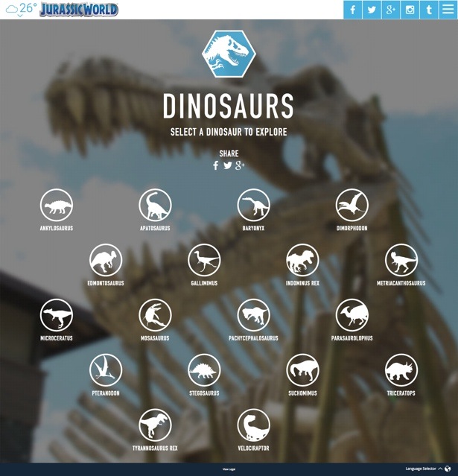
Task: Explore the Parasaurolophus icon
Action: click(x=352, y=315)
